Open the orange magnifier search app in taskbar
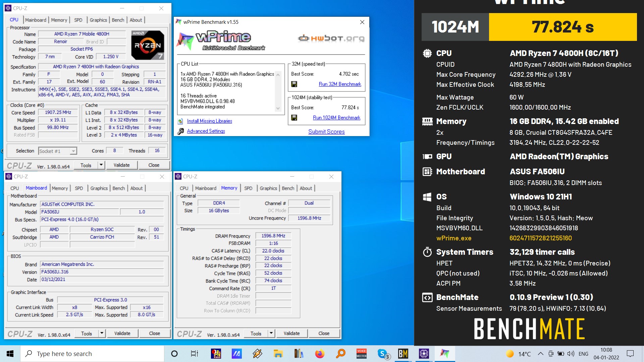The width and height of the screenshot is (644, 362). (341, 354)
